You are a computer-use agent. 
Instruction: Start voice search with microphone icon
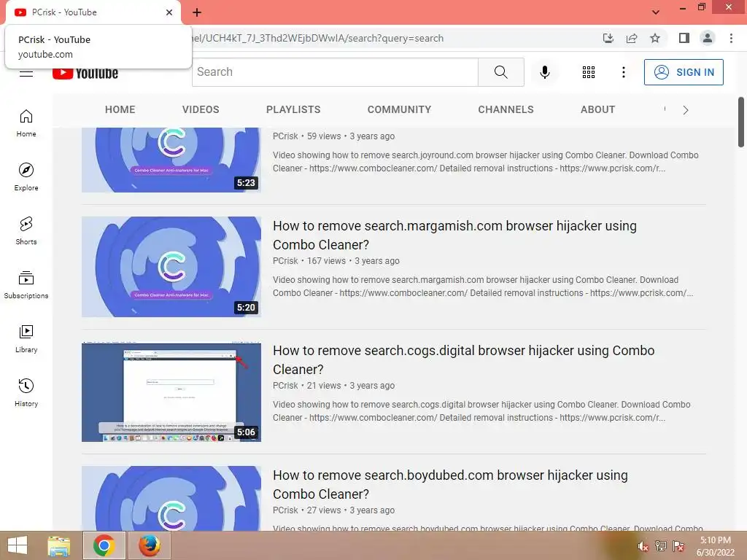point(544,72)
